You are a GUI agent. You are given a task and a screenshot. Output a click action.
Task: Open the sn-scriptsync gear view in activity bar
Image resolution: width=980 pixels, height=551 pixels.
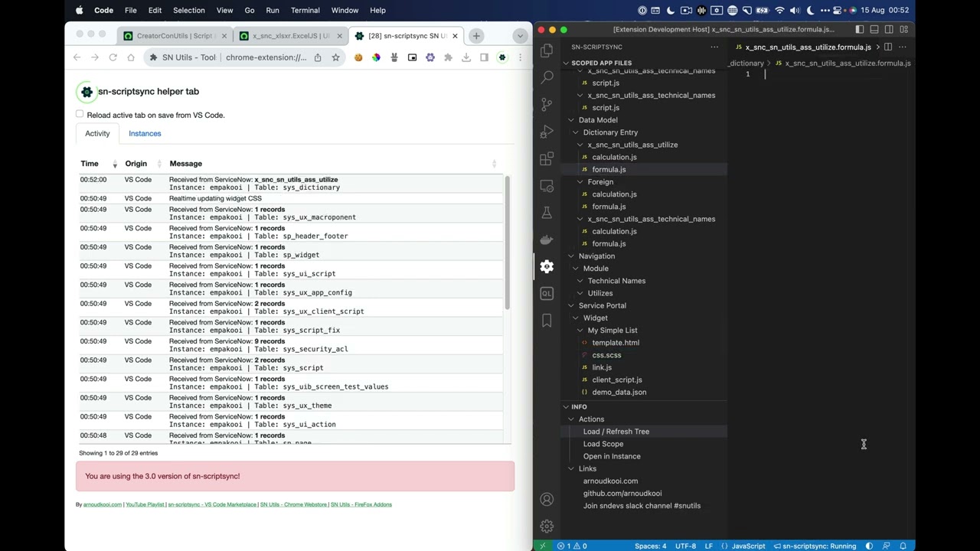pos(547,266)
